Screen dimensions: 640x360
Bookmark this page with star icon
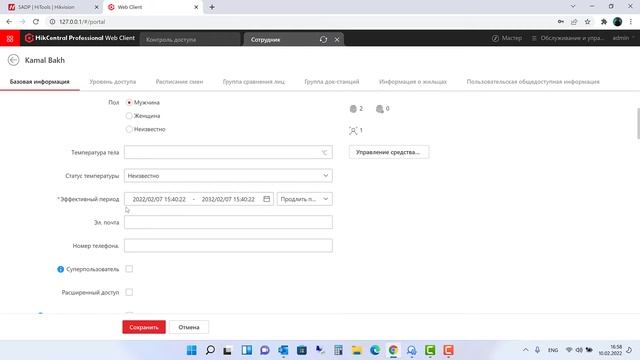(x=587, y=22)
